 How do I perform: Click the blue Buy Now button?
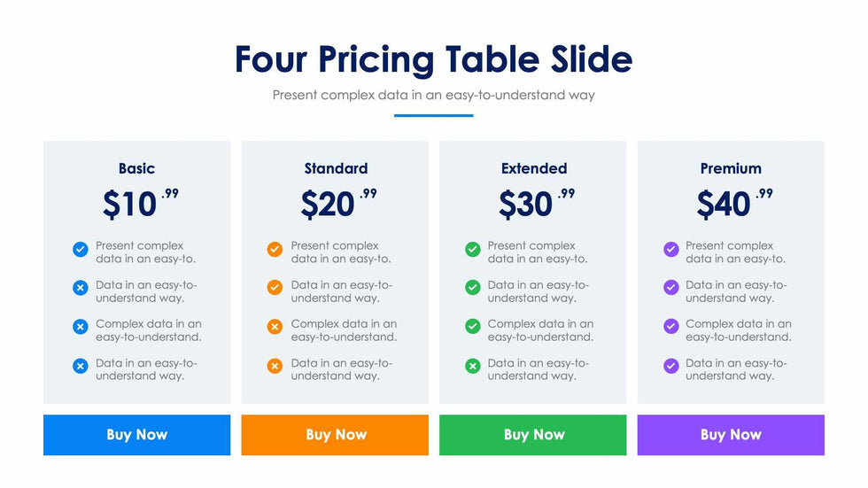pyautogui.click(x=136, y=435)
